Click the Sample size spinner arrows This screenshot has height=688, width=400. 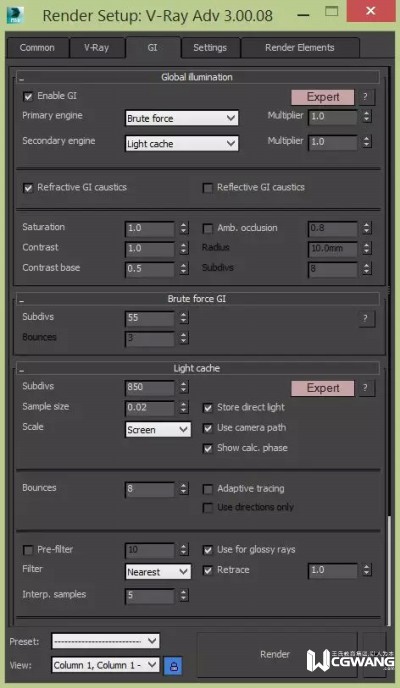[184, 408]
